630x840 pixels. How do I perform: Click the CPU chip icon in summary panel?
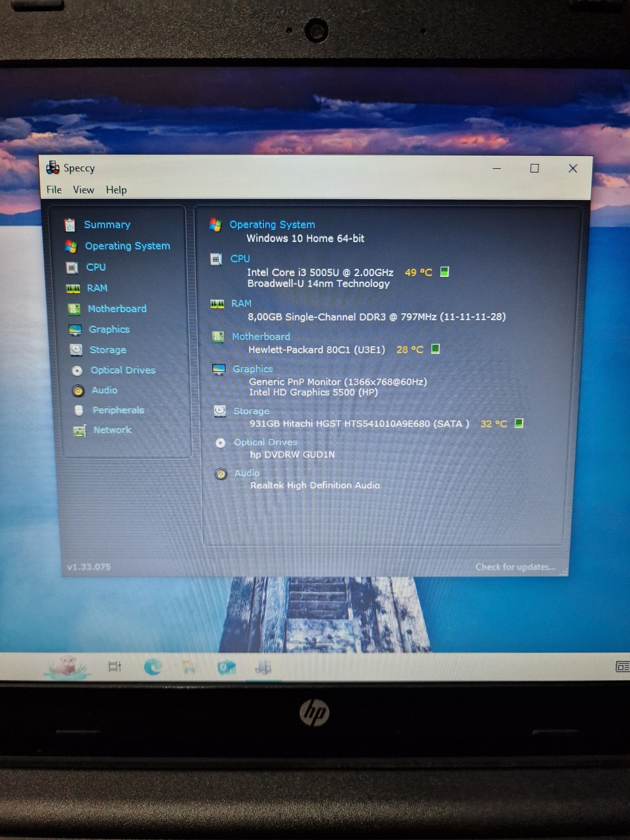(x=216, y=259)
